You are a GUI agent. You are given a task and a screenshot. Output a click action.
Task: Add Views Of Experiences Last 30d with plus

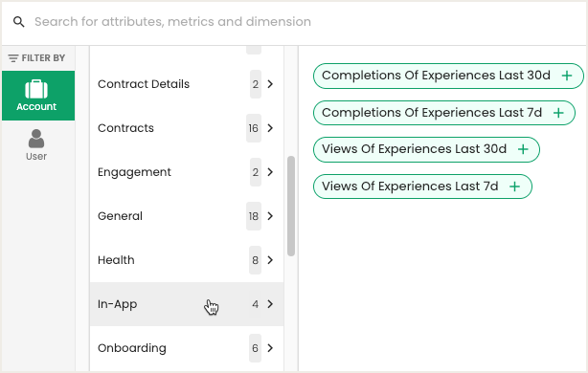coord(523,149)
